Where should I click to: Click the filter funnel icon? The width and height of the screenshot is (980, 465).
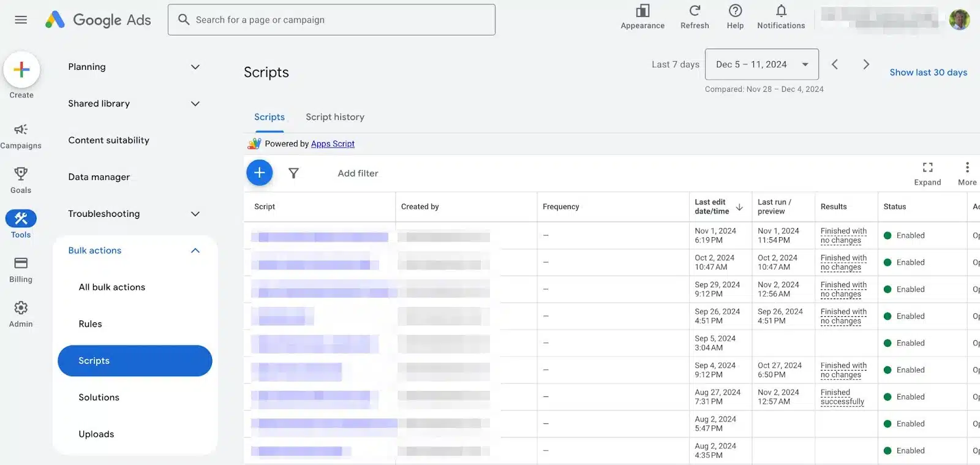[x=294, y=173]
